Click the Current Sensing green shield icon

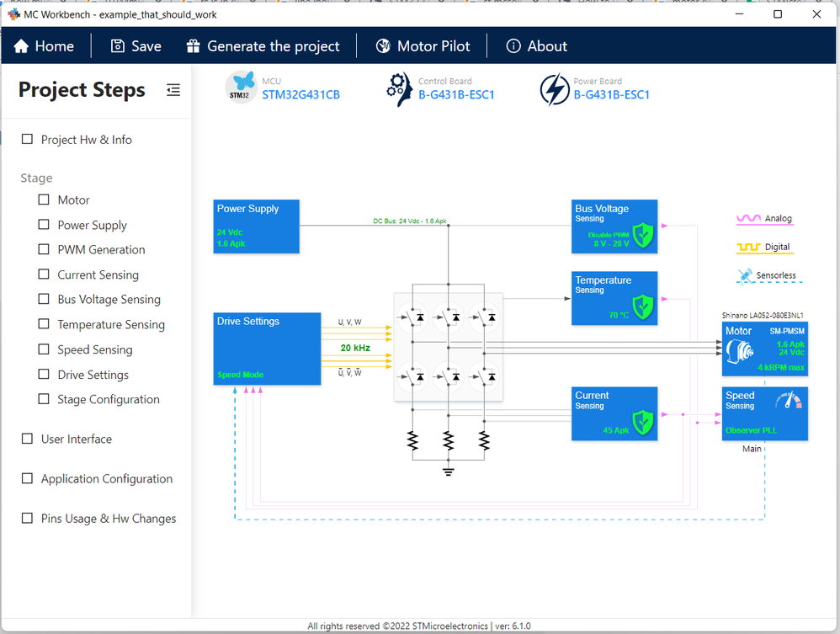[643, 423]
